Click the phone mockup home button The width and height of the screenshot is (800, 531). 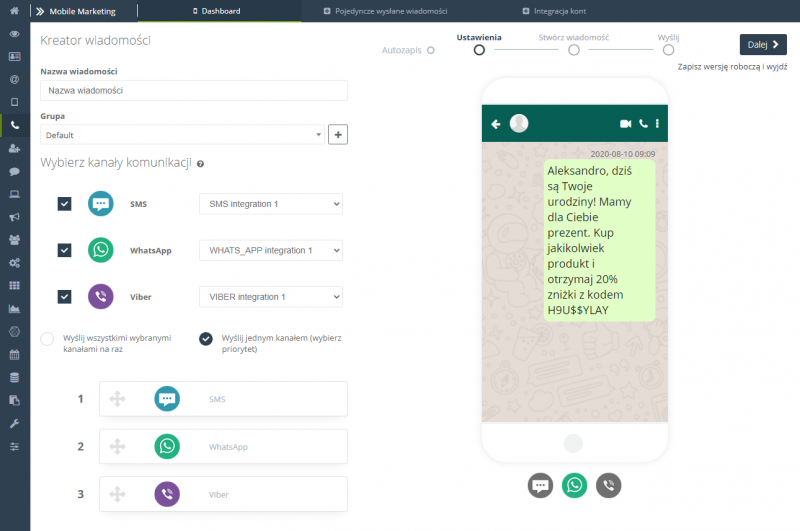[x=573, y=443]
